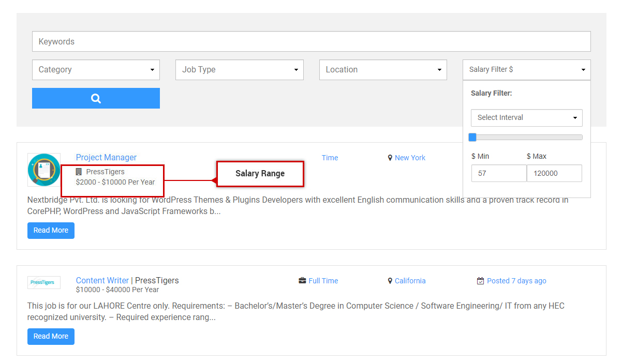The height and width of the screenshot is (364, 622).
Task: Click the location pin icon before California
Action: pyautogui.click(x=390, y=280)
